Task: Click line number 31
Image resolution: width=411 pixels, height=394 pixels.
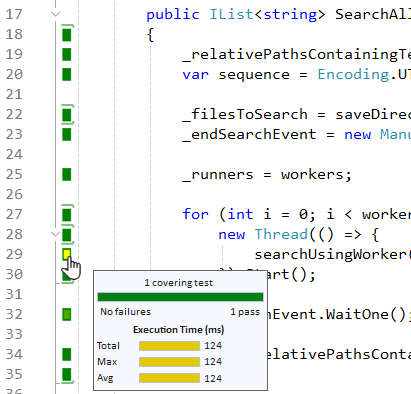Action: [14, 295]
